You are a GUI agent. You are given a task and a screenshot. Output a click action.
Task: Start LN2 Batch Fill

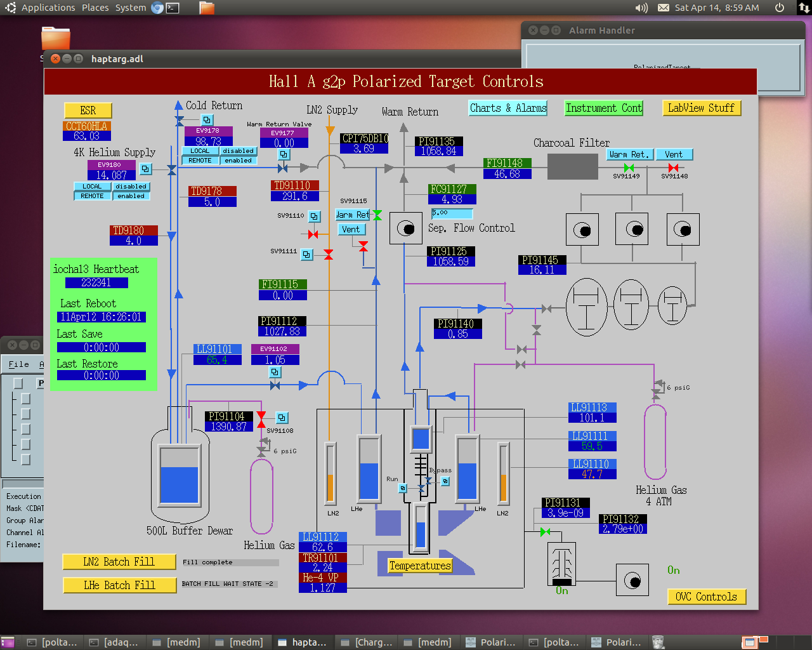119,562
